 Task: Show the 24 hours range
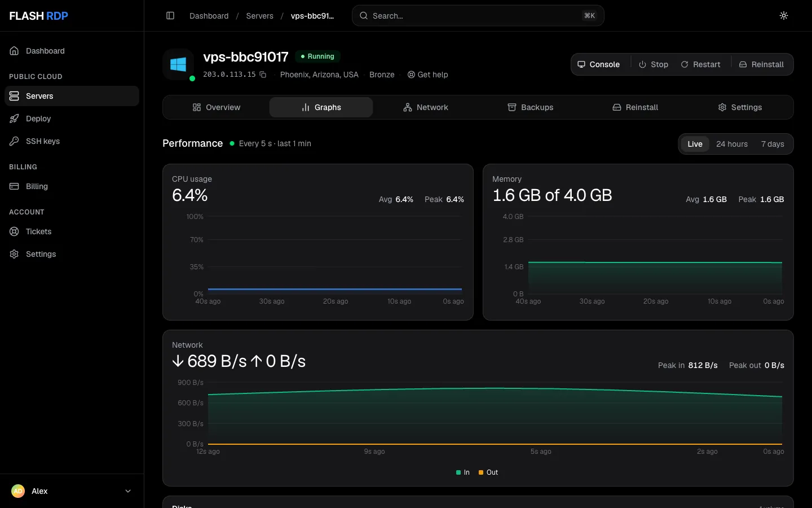tap(732, 144)
